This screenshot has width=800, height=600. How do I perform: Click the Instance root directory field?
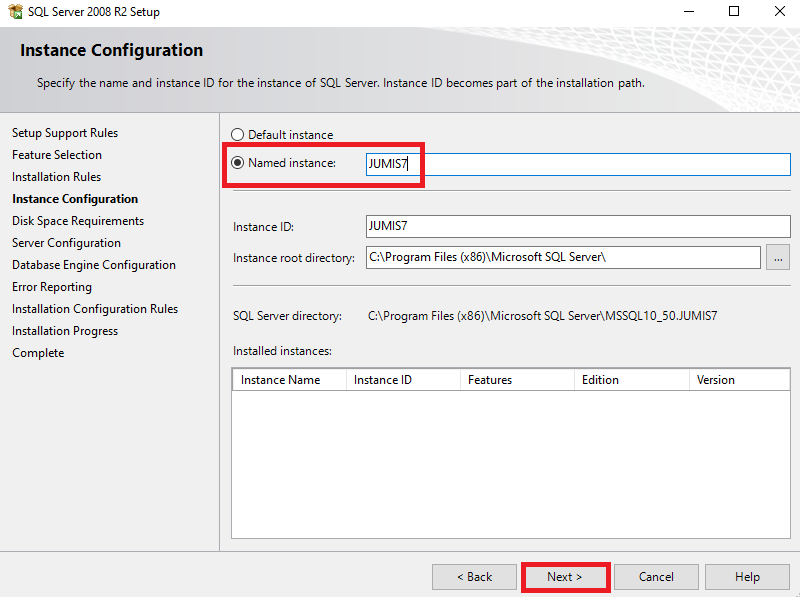click(x=563, y=257)
